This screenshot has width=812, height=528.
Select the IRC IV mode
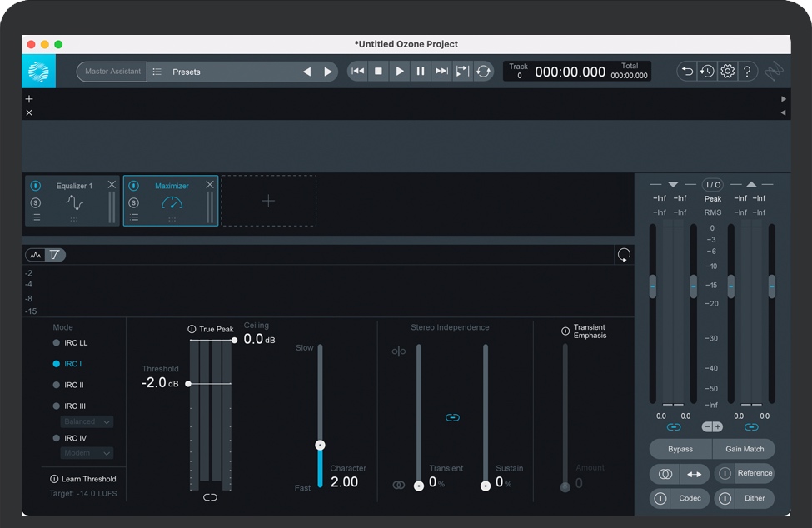pos(71,438)
